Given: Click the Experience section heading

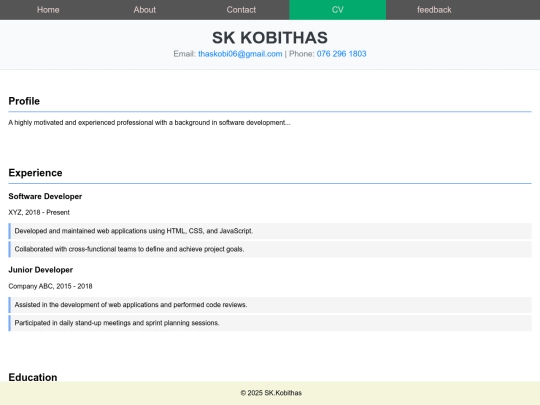Looking at the screenshot, I should pyautogui.click(x=35, y=173).
